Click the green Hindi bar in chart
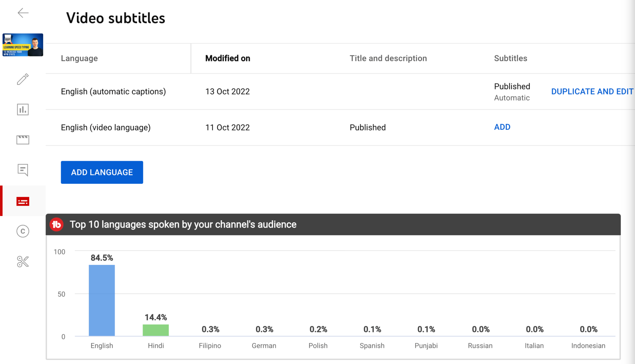635x364 pixels. point(156,330)
